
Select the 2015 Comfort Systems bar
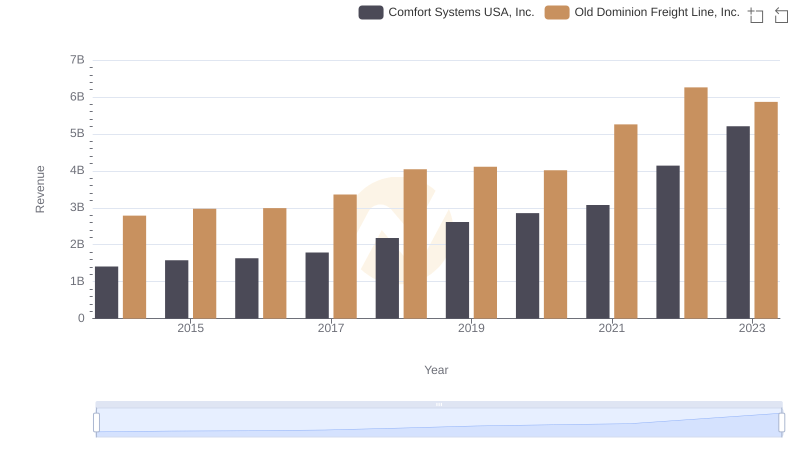pyautogui.click(x=177, y=289)
